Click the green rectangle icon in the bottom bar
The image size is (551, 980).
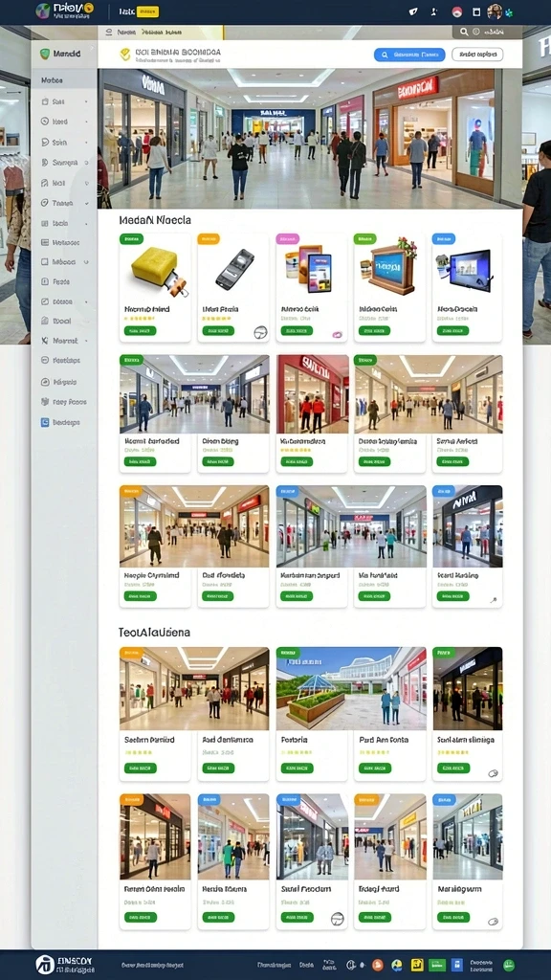pyautogui.click(x=437, y=965)
